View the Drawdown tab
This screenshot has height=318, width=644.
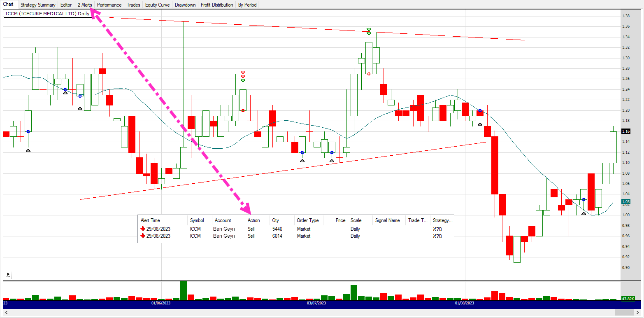pyautogui.click(x=185, y=5)
